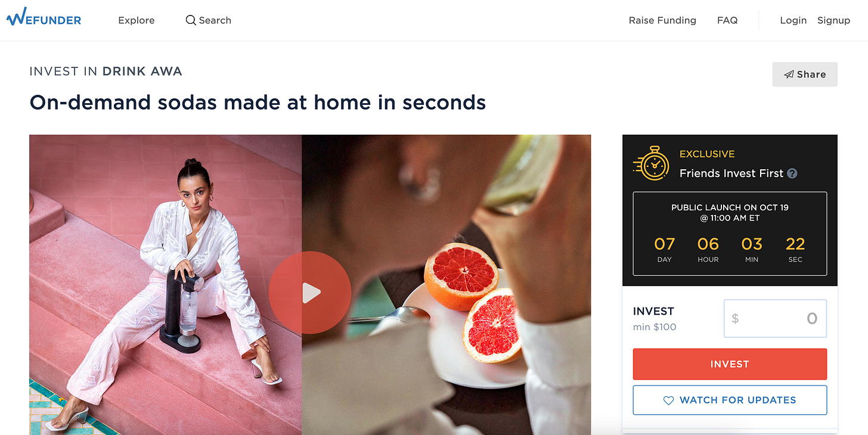Go to the FAQ page

pyautogui.click(x=727, y=20)
